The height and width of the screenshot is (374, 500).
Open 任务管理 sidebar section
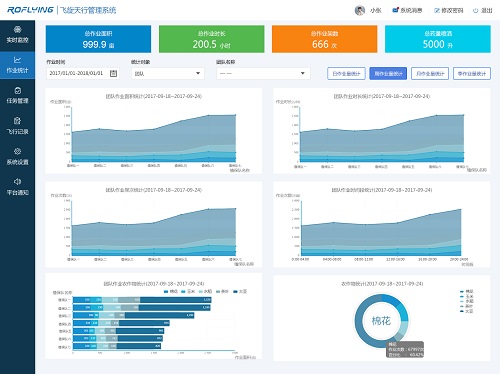17,96
